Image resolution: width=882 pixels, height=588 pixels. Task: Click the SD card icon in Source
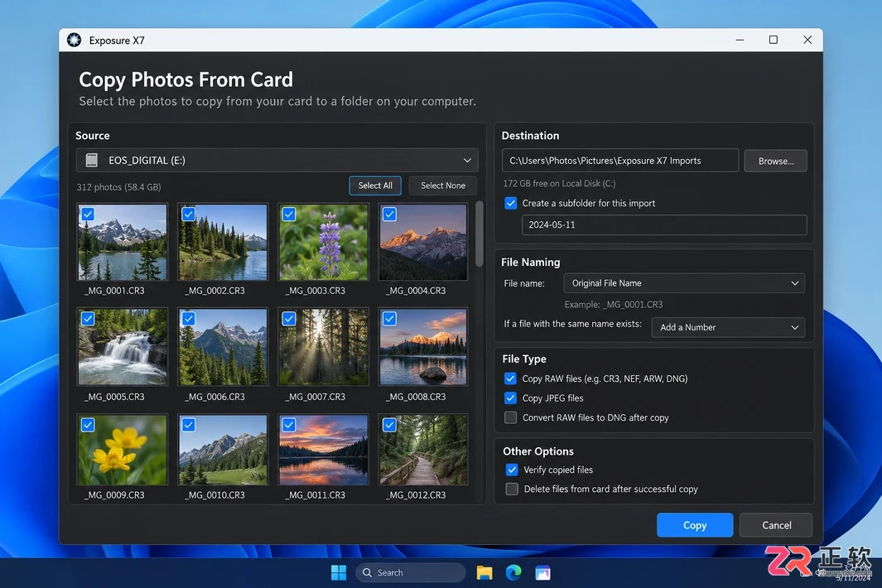[x=92, y=161]
